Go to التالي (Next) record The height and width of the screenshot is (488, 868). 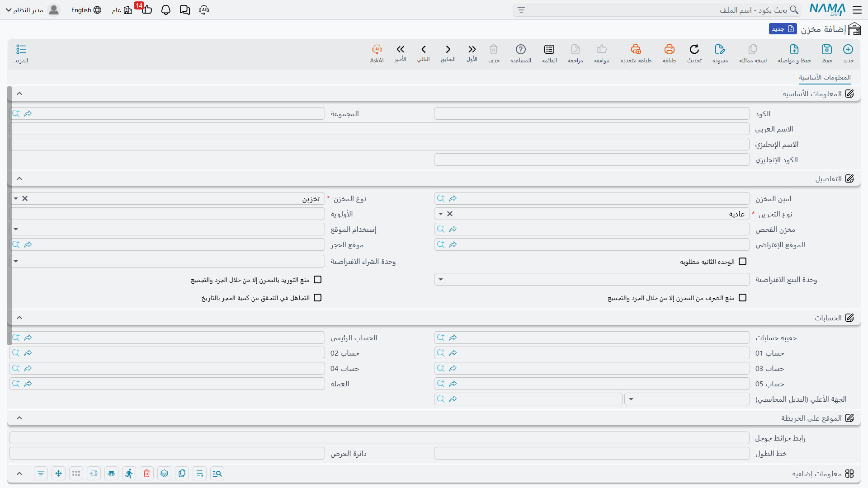(424, 49)
